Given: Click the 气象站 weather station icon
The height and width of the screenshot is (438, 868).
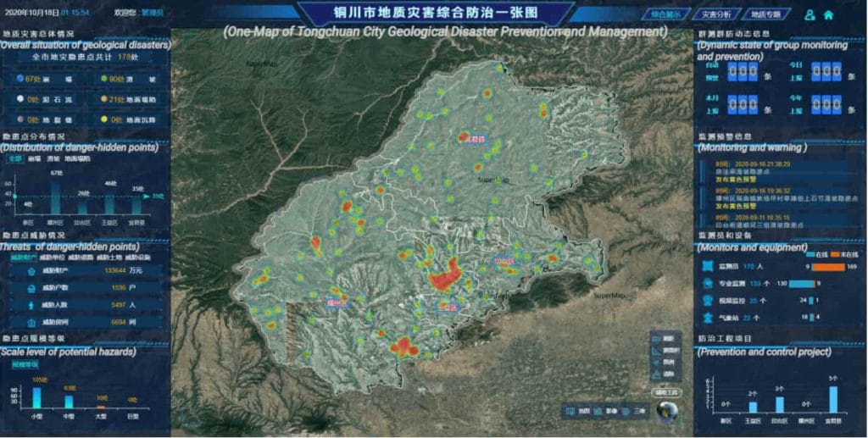Looking at the screenshot, I should pos(709,317).
